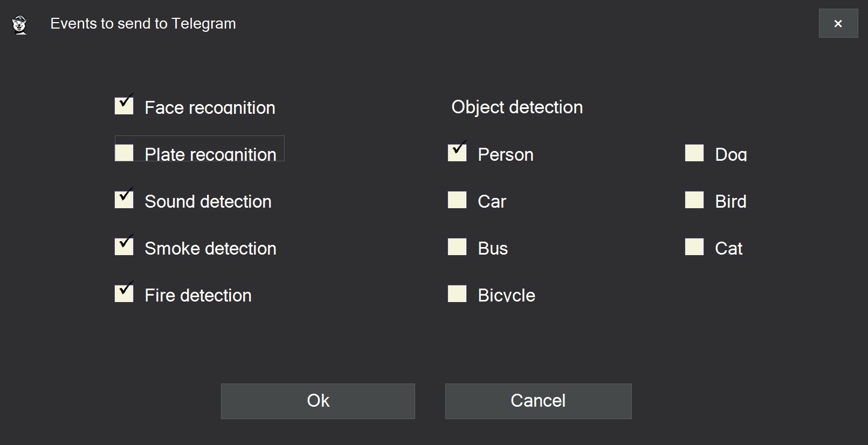
Task: Click the Person label text
Action: tap(505, 154)
